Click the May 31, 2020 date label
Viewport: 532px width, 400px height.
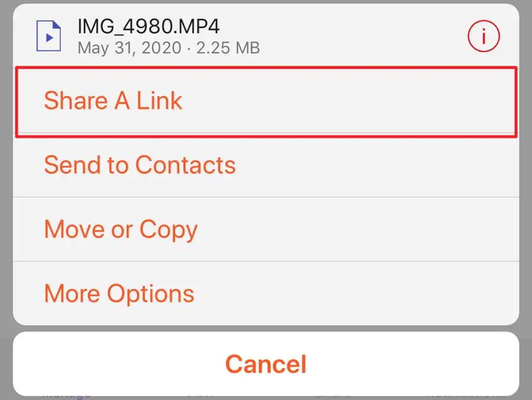coord(129,47)
